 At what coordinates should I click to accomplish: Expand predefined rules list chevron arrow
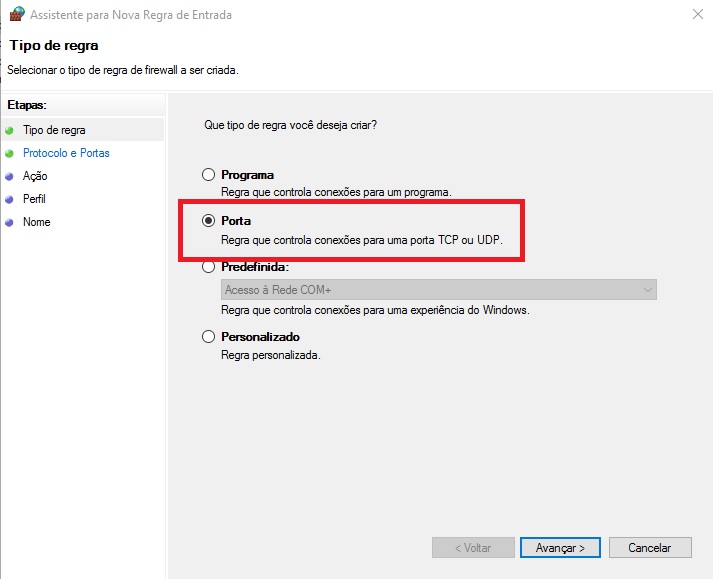tap(648, 290)
